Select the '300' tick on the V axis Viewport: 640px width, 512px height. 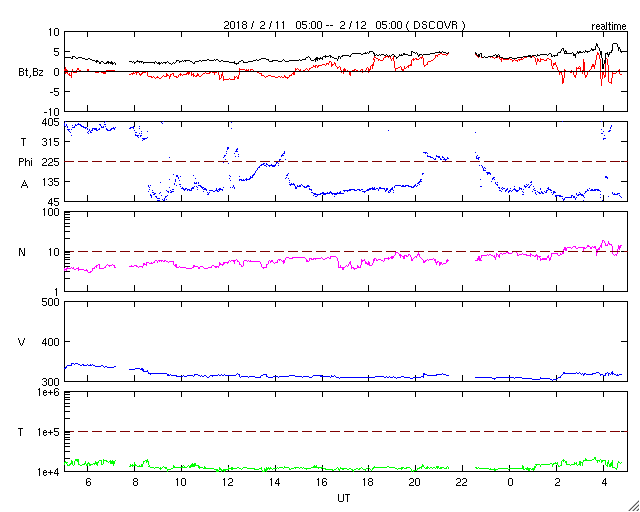[x=51, y=381]
